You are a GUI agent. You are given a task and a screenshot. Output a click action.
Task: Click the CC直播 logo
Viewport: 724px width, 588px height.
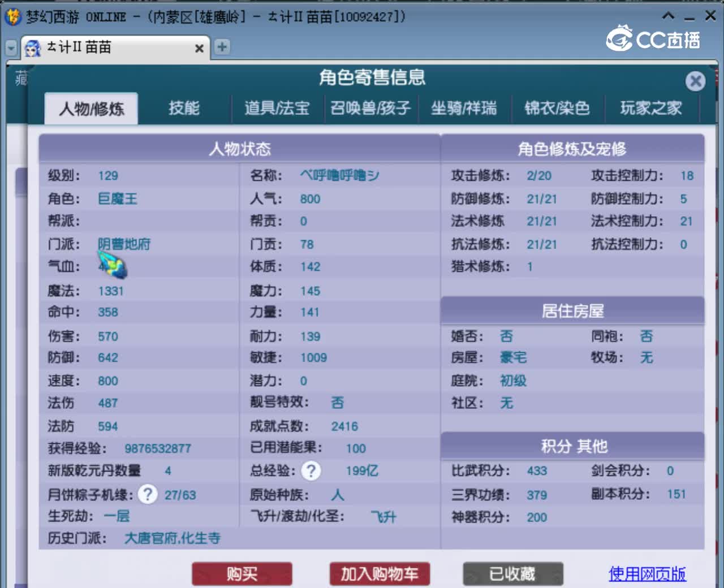(653, 38)
